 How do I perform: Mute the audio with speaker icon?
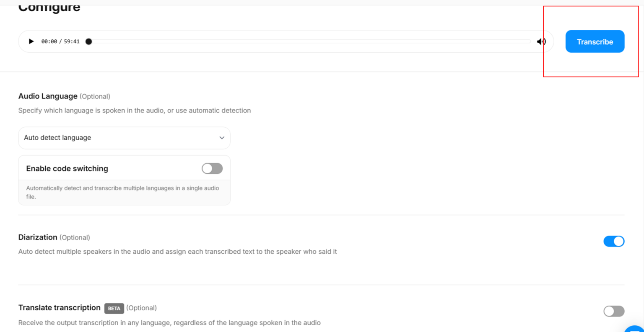(x=541, y=41)
